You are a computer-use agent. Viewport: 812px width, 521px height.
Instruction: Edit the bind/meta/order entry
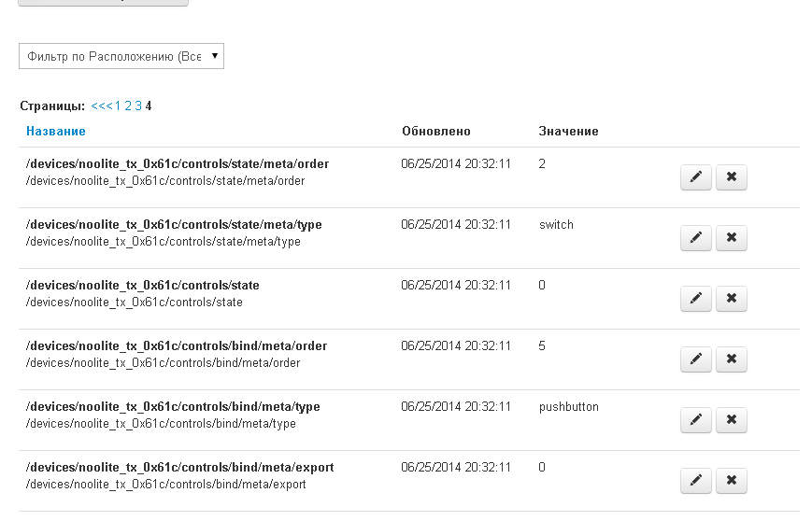click(x=695, y=359)
